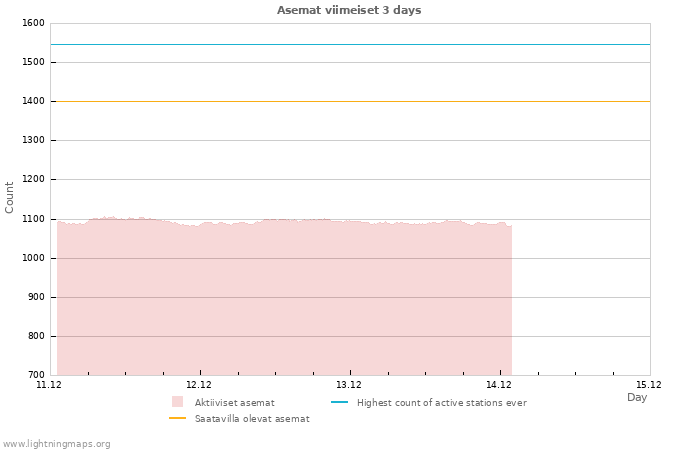Click the 700 value on the y-axis
The image size is (700, 450).
pyautogui.click(x=35, y=375)
